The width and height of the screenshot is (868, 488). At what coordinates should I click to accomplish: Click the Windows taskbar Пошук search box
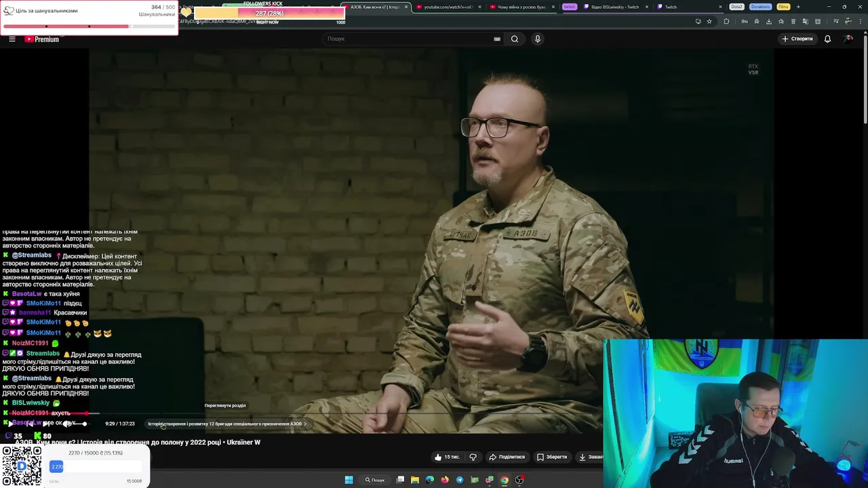tap(375, 480)
